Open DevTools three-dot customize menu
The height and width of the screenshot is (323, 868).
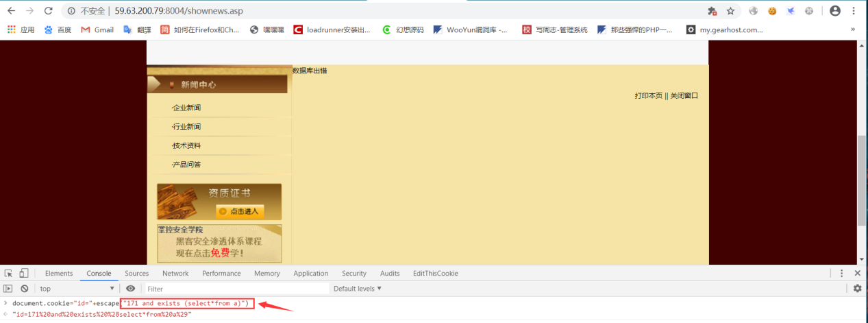coord(842,273)
